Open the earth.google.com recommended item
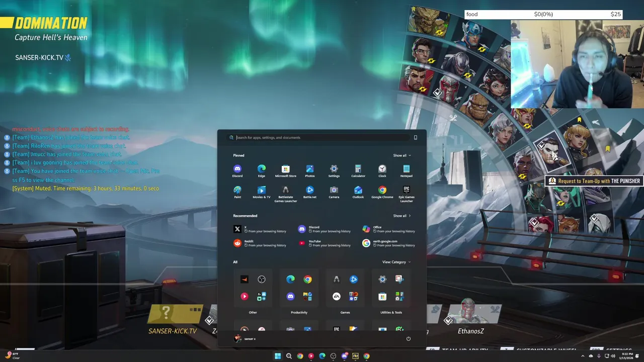Screen dimensions: 644x362 point(390,243)
